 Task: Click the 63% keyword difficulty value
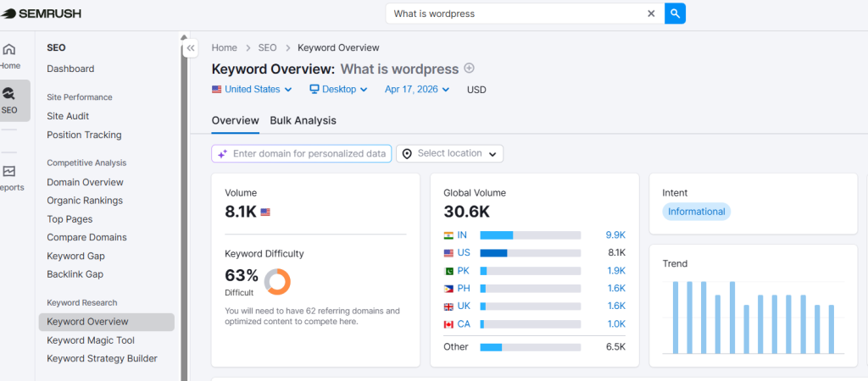[x=242, y=275]
